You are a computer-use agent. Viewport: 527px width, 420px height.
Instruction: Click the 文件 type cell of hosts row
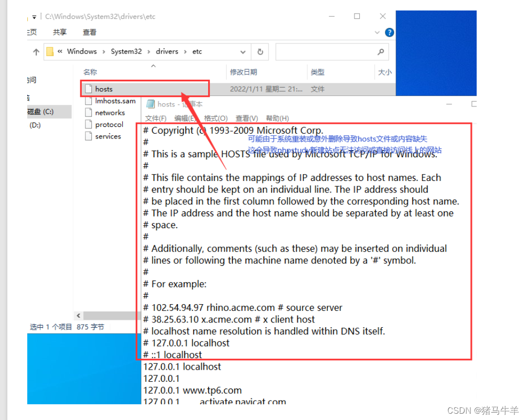pyautogui.click(x=318, y=89)
